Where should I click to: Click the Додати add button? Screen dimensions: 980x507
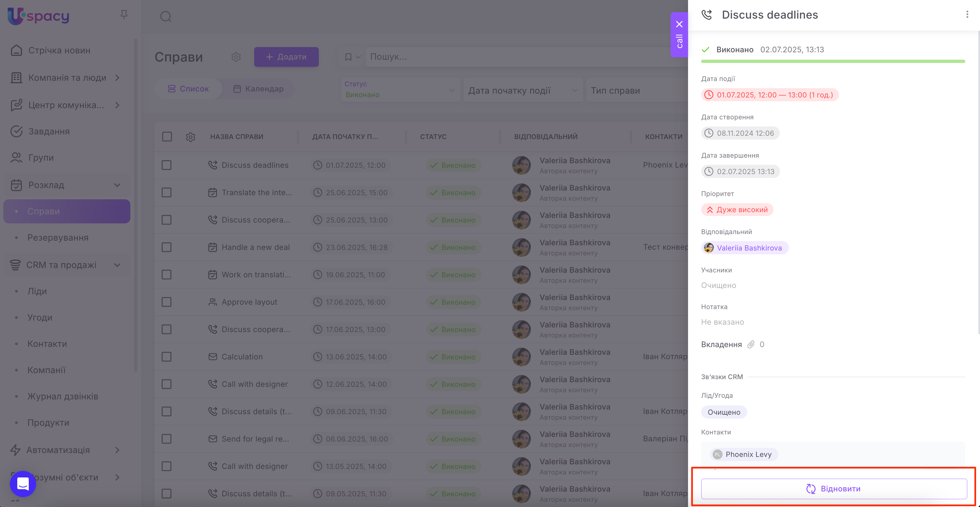(x=286, y=57)
